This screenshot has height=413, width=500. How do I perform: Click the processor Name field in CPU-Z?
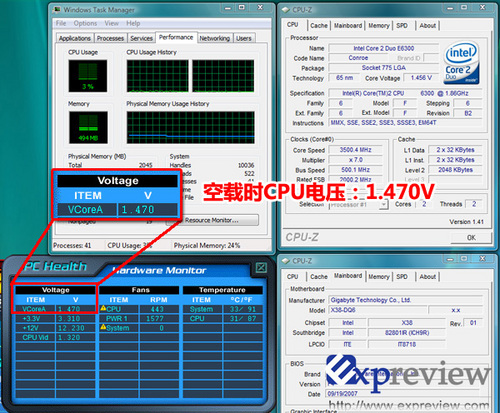coord(384,48)
